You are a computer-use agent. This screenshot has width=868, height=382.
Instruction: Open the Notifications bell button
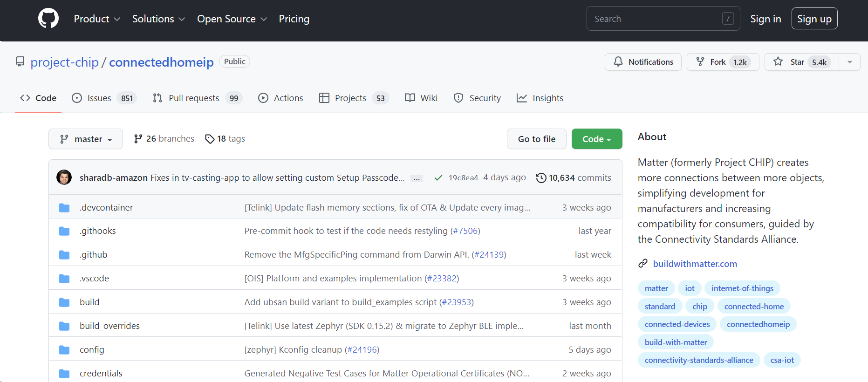(x=643, y=62)
